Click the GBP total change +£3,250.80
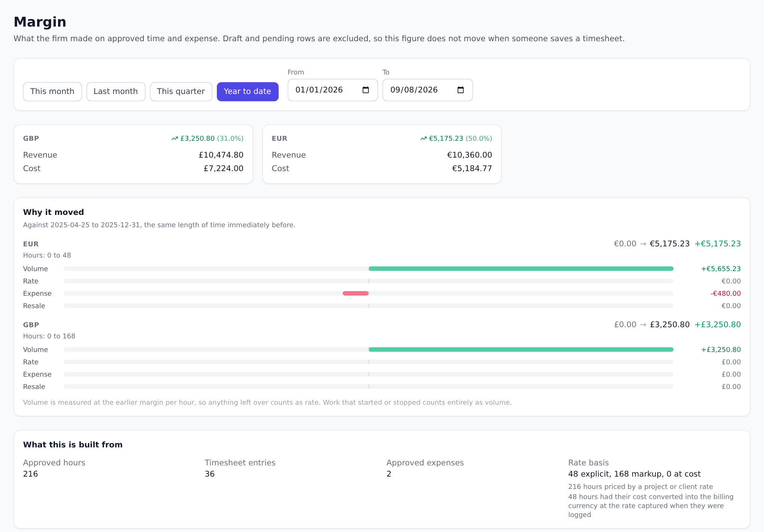This screenshot has height=532, width=764. [x=718, y=325]
